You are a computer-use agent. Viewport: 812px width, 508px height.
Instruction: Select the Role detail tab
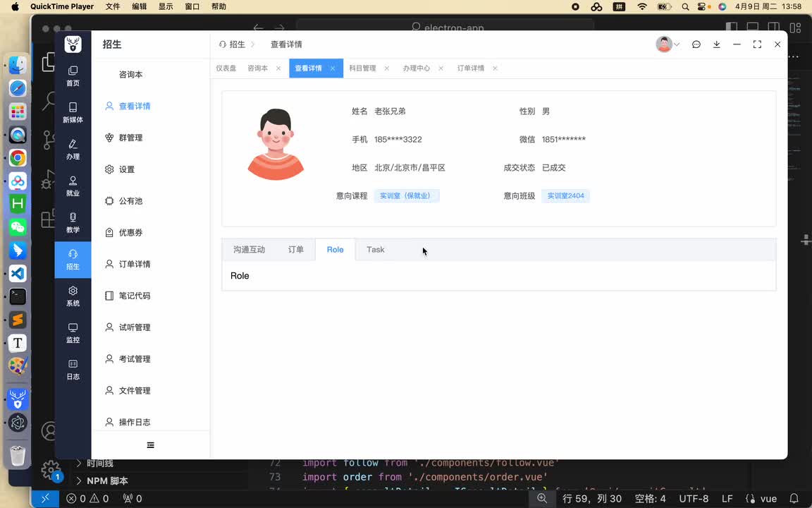point(335,250)
